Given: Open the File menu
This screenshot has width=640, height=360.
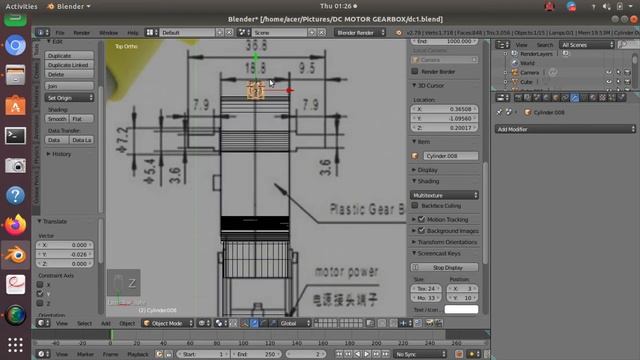Looking at the screenshot, I should 60,33.
